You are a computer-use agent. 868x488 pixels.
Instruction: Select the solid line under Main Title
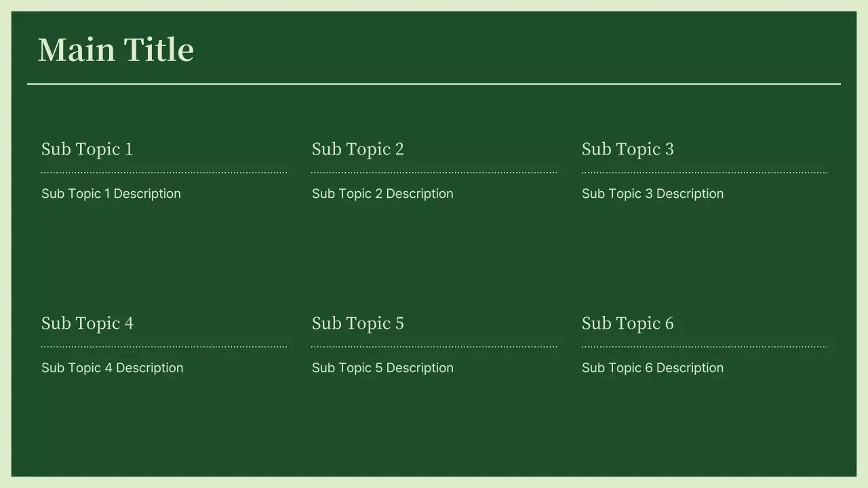click(x=434, y=84)
